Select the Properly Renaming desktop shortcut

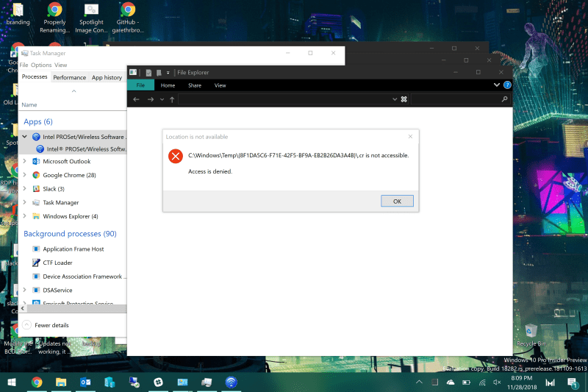click(54, 17)
